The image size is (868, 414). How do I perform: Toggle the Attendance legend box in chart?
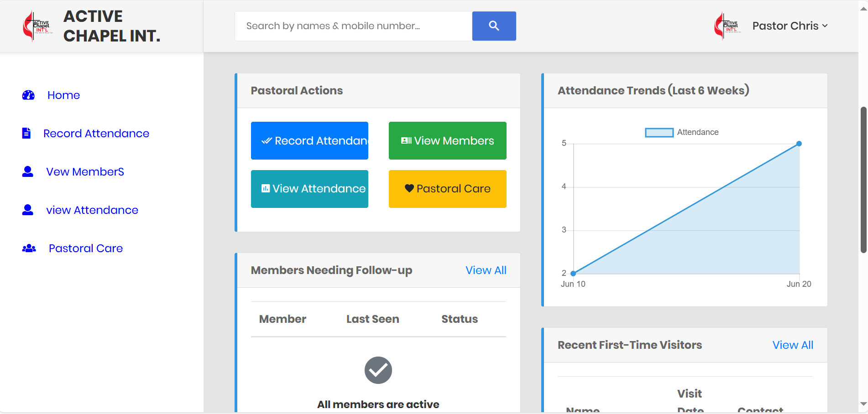(659, 133)
